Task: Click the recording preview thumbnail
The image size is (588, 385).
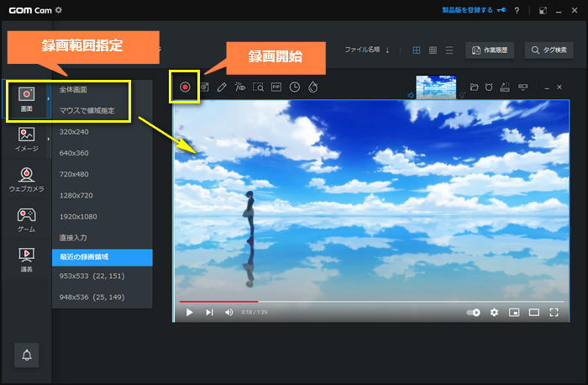Action: point(436,87)
